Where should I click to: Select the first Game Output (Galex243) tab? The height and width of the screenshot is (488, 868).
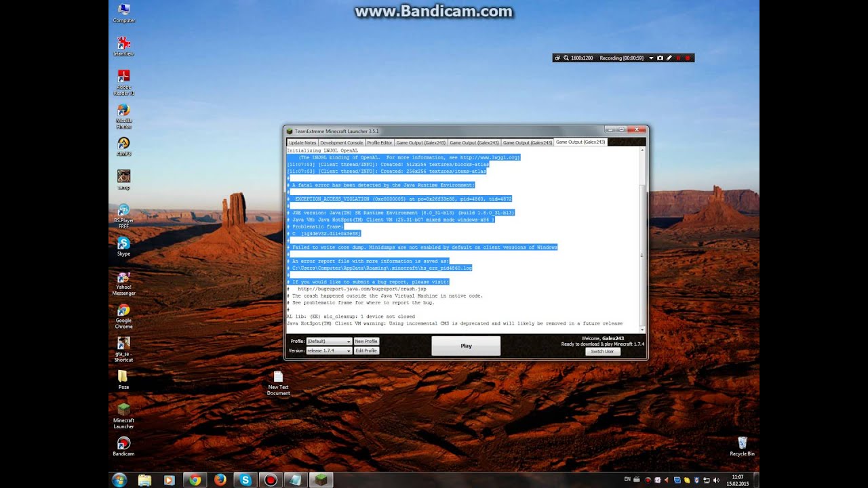tap(421, 142)
